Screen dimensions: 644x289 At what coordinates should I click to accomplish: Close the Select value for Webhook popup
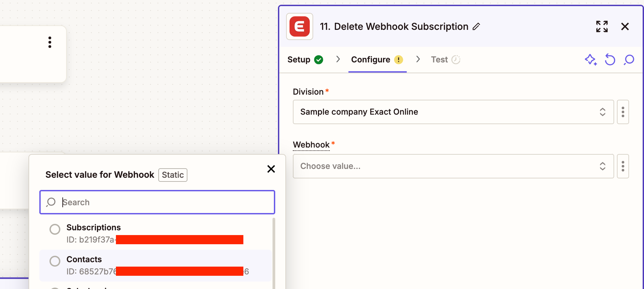coord(271,169)
